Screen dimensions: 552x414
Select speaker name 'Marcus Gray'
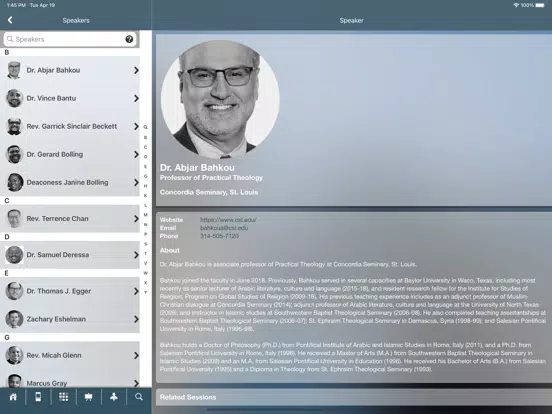[47, 383]
